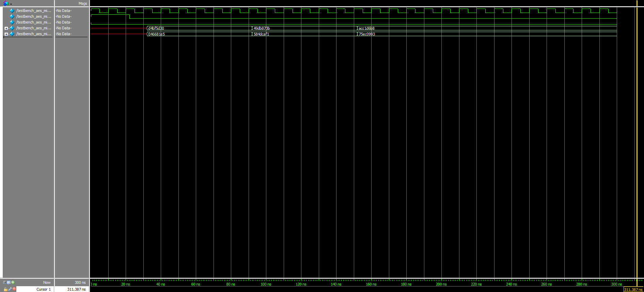Image resolution: width=644 pixels, height=292 pixels.
Task: Click the 100 ns mark on the timeline
Action: [x=266, y=284]
